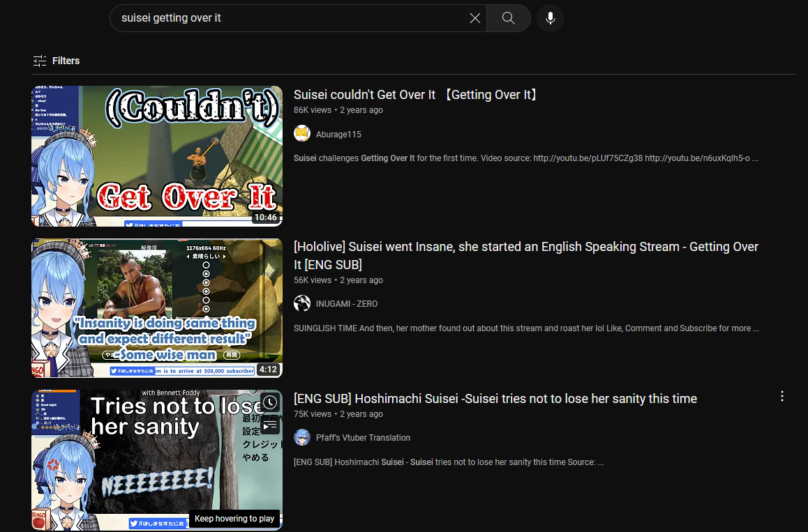Click the 4:12 duration badge

click(268, 370)
